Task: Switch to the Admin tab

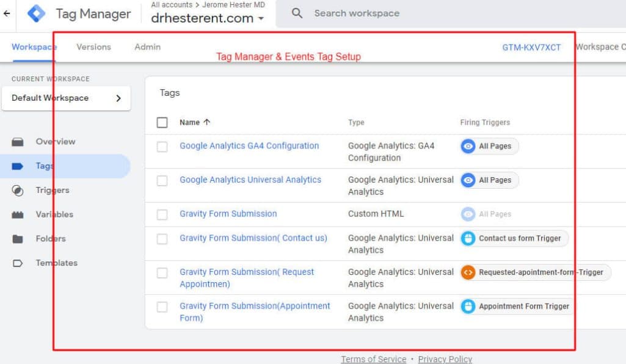Action: 148,46
